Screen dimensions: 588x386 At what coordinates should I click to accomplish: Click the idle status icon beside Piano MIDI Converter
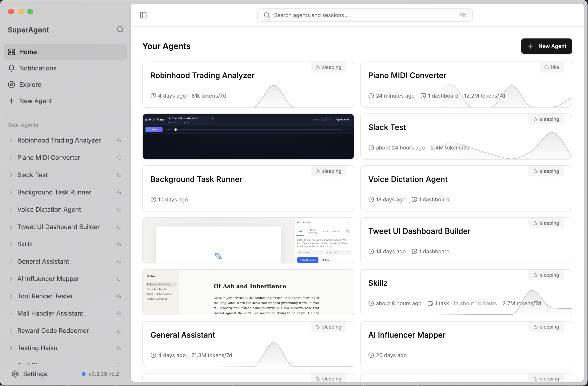point(119,158)
